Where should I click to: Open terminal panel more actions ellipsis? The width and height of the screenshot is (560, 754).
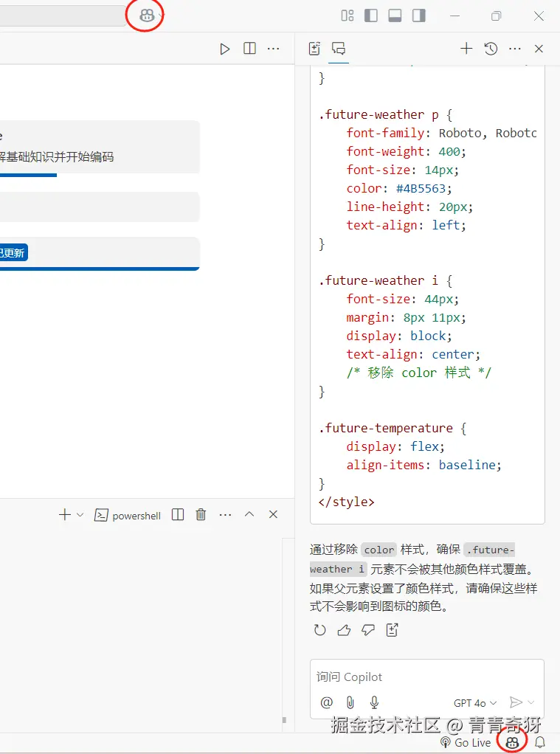tap(225, 515)
